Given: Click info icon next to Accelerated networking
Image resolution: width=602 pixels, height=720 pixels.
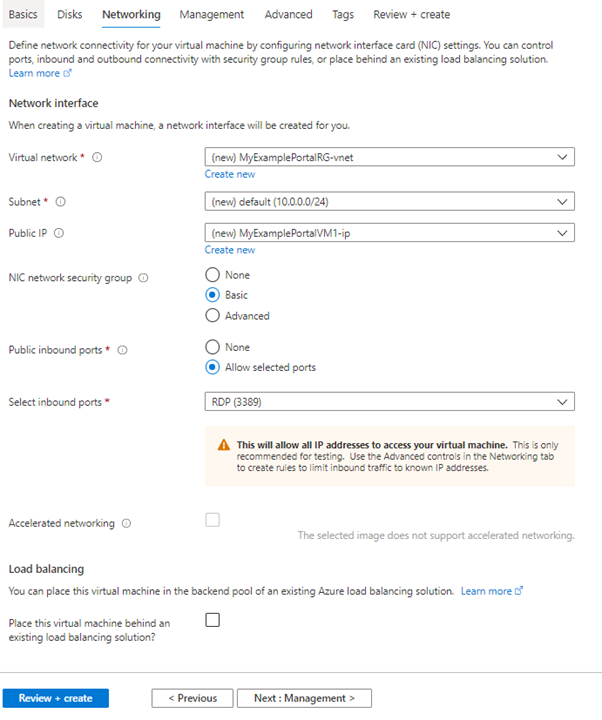Looking at the screenshot, I should (x=125, y=523).
